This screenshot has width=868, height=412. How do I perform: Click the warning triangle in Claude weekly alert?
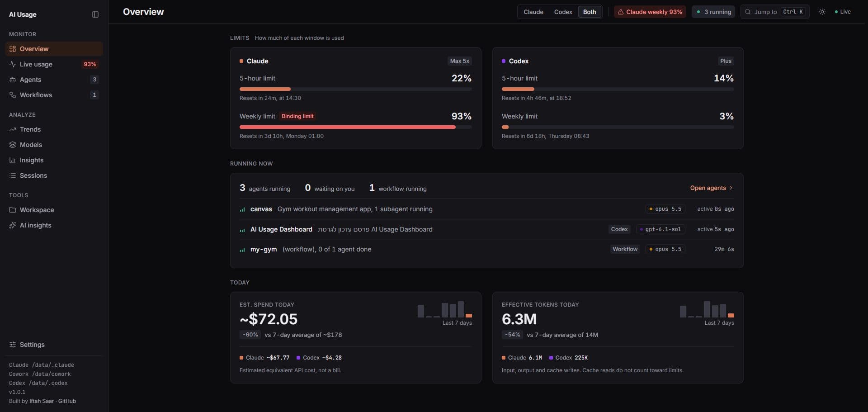pos(621,12)
